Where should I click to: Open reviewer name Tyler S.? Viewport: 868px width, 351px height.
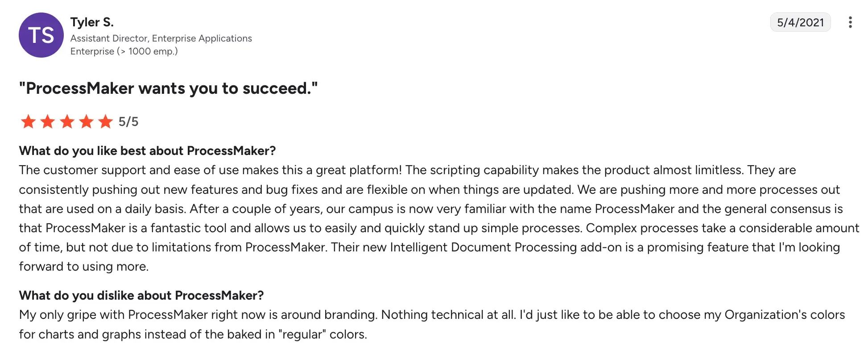tap(92, 22)
